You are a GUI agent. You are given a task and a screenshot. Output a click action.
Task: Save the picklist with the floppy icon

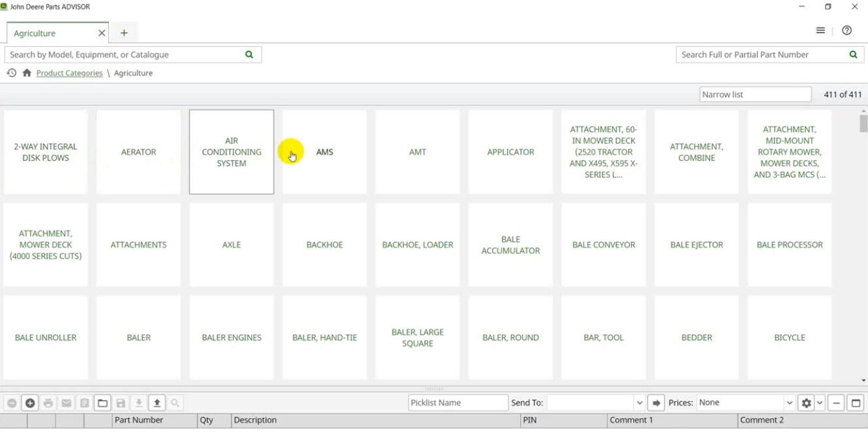pyautogui.click(x=121, y=403)
